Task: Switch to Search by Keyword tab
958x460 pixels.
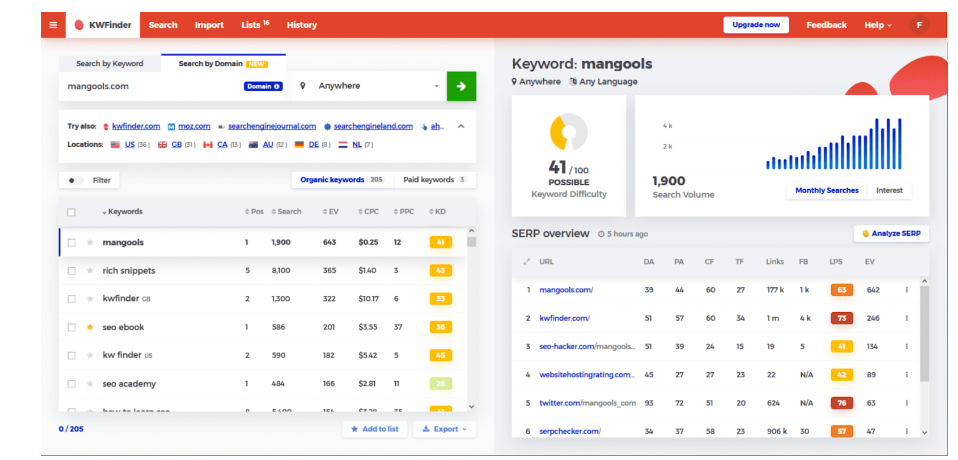Action: 110,64
